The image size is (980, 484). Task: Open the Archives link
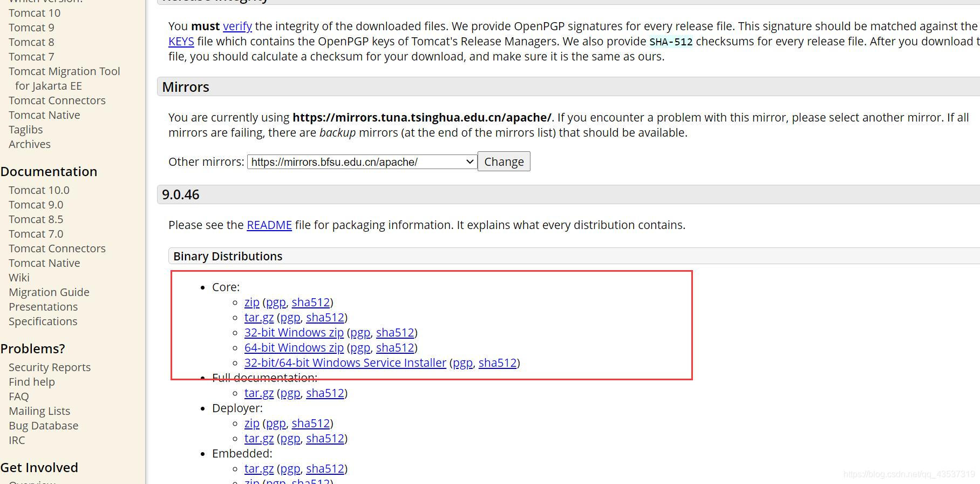30,144
